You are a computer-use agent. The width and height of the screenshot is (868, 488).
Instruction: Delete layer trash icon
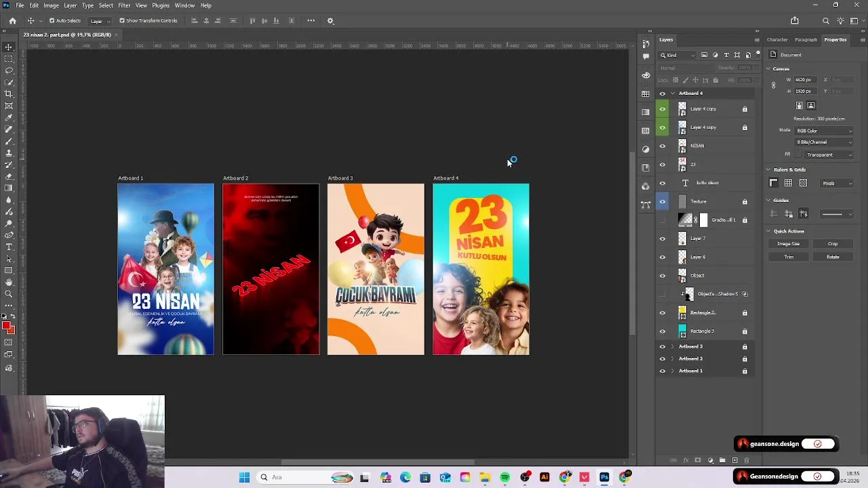click(x=747, y=460)
